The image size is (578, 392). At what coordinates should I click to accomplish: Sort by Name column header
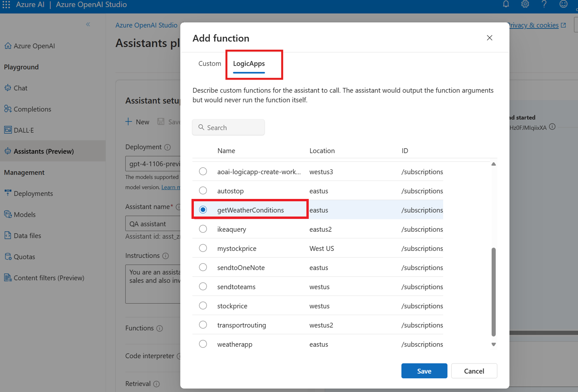[x=226, y=151]
